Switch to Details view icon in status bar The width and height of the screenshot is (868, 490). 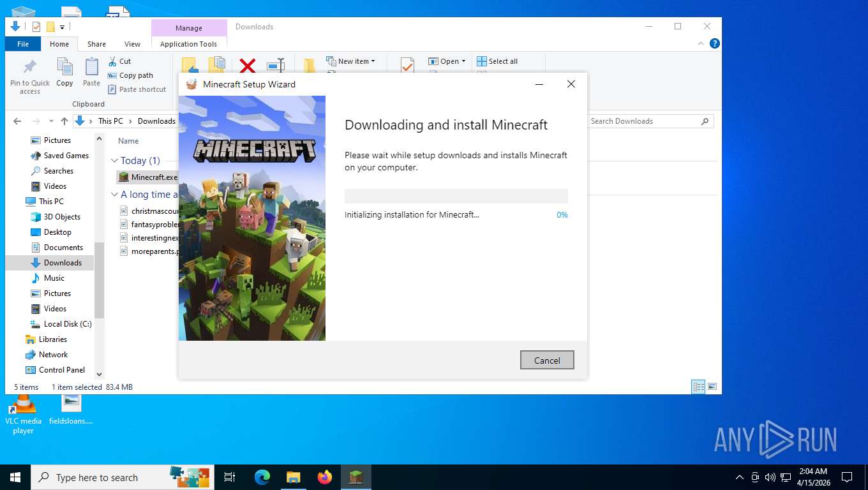point(699,387)
